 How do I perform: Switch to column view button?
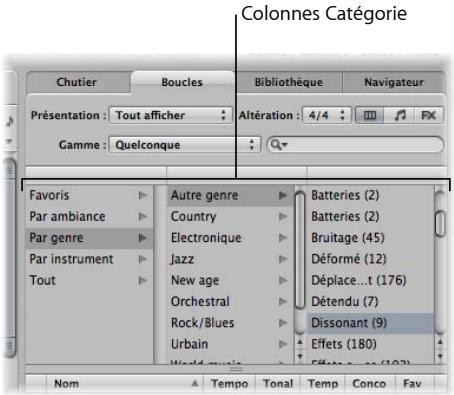coord(370,115)
